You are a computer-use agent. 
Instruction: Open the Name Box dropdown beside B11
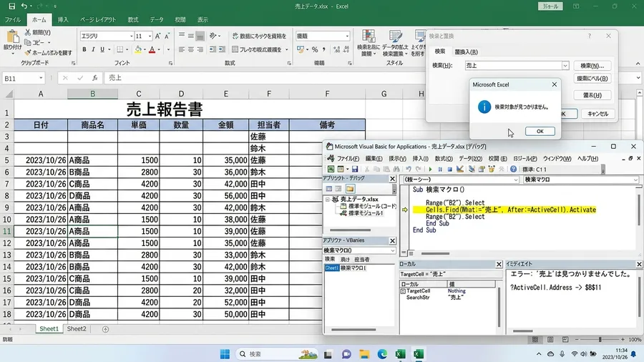point(41,78)
